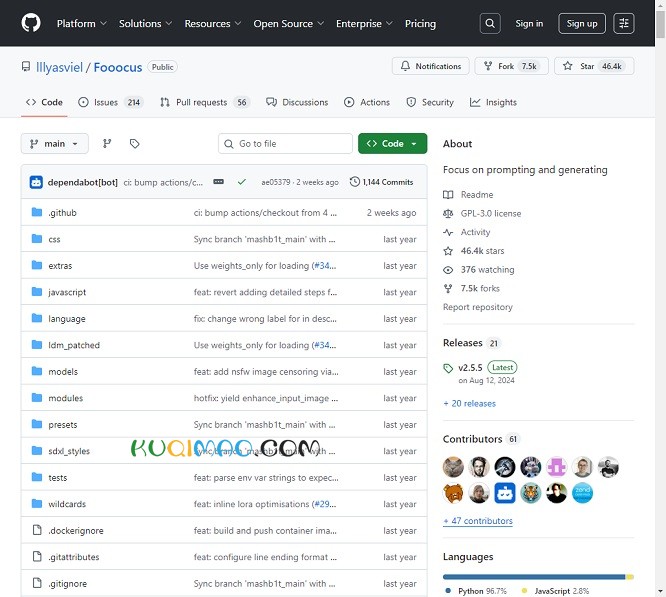The width and height of the screenshot is (666, 597).
Task: Click the repository icon beside lllyasviel
Action: tap(26, 67)
